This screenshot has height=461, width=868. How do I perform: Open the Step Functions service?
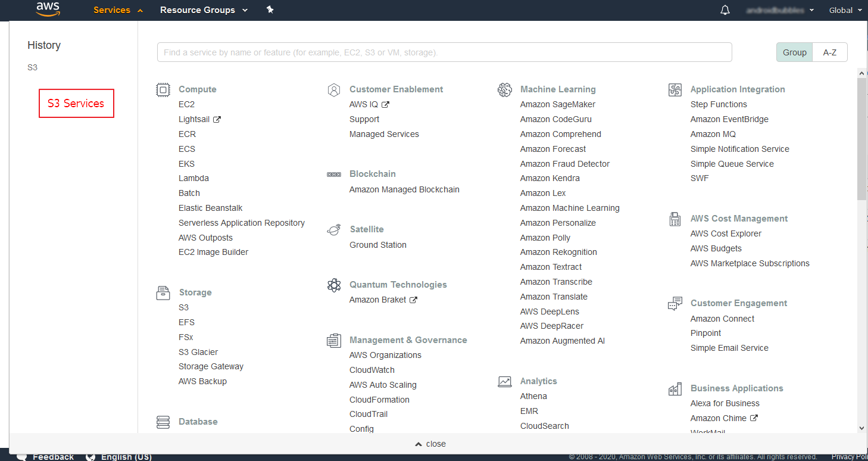point(719,104)
